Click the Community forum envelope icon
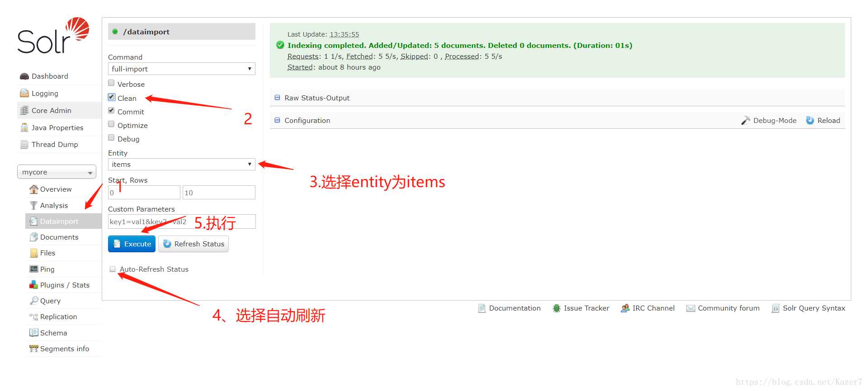The height and width of the screenshot is (391, 868). (x=691, y=308)
